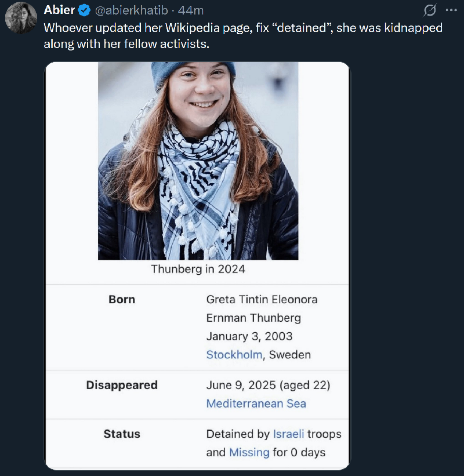464x476 pixels.
Task: Click the blue verified badge
Action: coord(84,10)
